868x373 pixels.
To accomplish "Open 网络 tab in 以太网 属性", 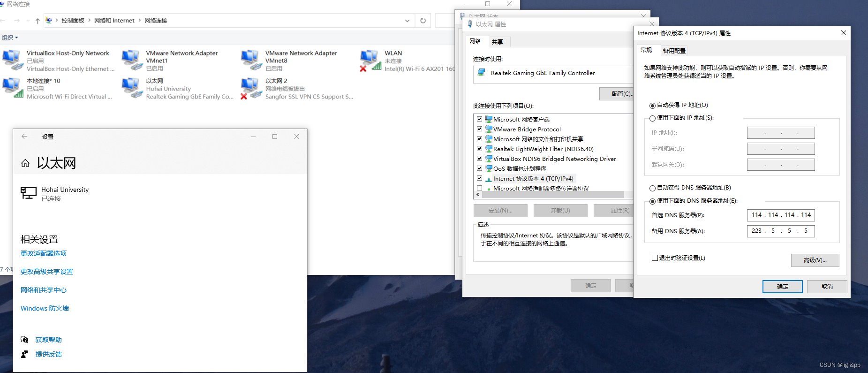I will tap(476, 41).
